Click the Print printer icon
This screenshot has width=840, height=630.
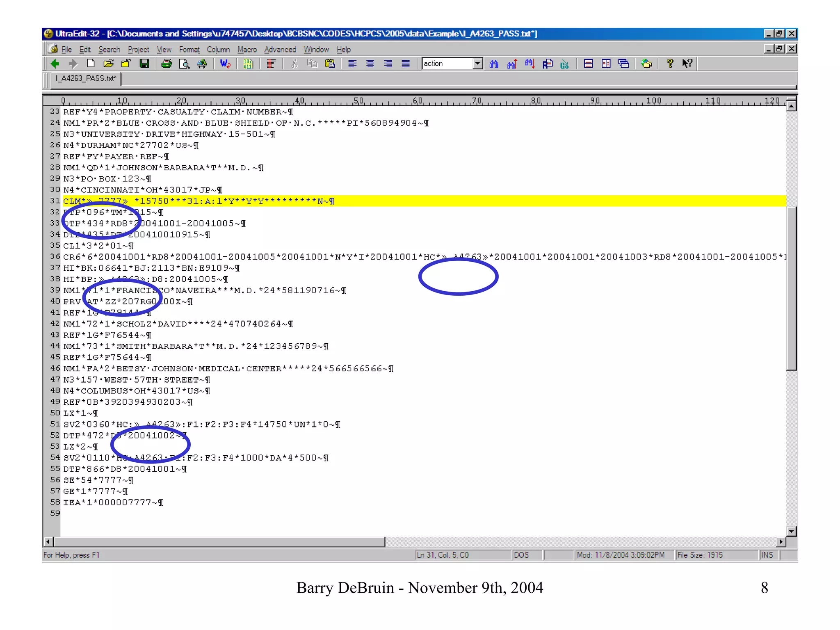tap(166, 64)
